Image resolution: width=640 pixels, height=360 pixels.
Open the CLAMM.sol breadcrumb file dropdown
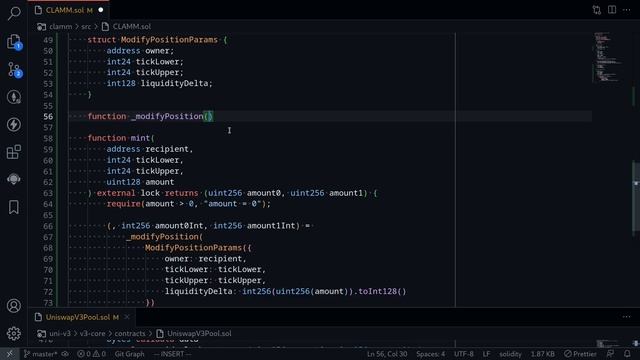tap(131, 27)
